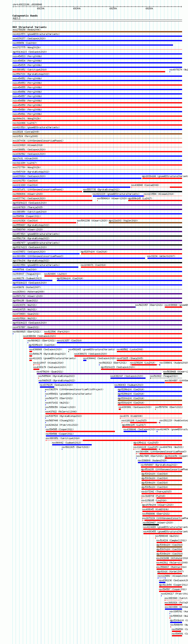Screen dimensions: 188x644
Task: Open variant esv33234 (deSmith2007)
Action: [161, 256]
